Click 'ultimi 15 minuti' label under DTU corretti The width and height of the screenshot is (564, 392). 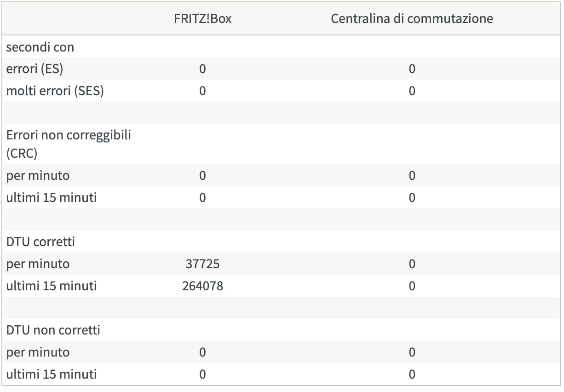(x=52, y=286)
